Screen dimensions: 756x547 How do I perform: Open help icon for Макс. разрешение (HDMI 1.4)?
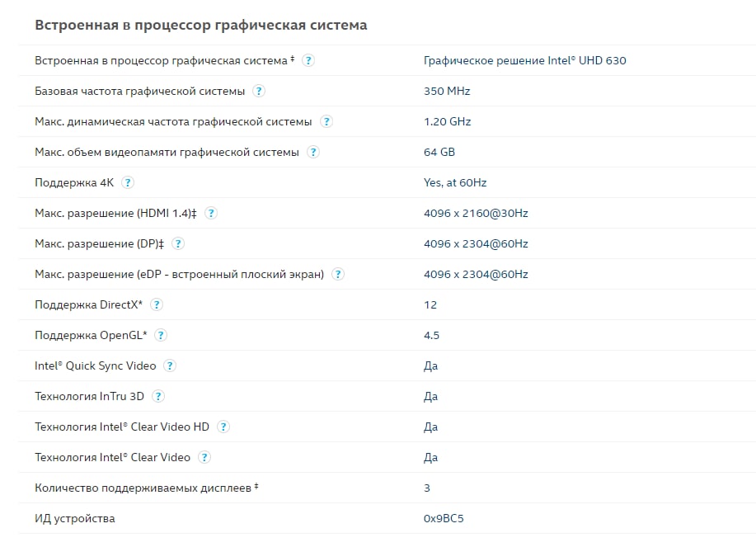coord(211,213)
